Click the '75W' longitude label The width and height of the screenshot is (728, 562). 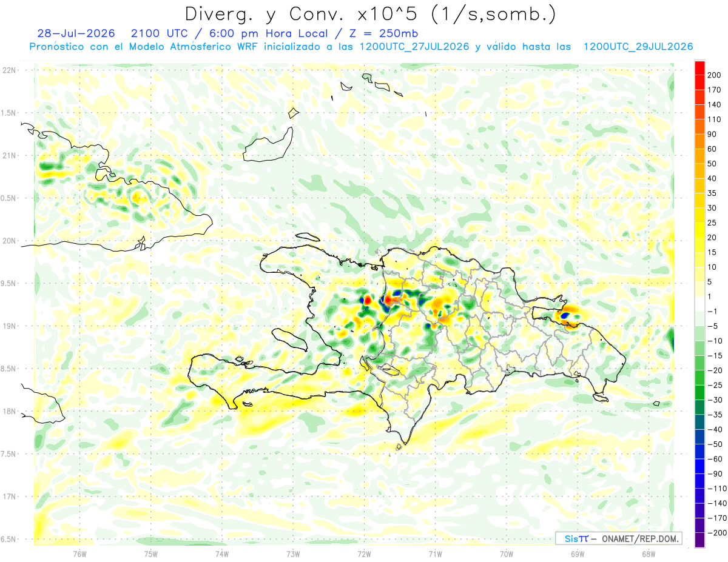[151, 554]
